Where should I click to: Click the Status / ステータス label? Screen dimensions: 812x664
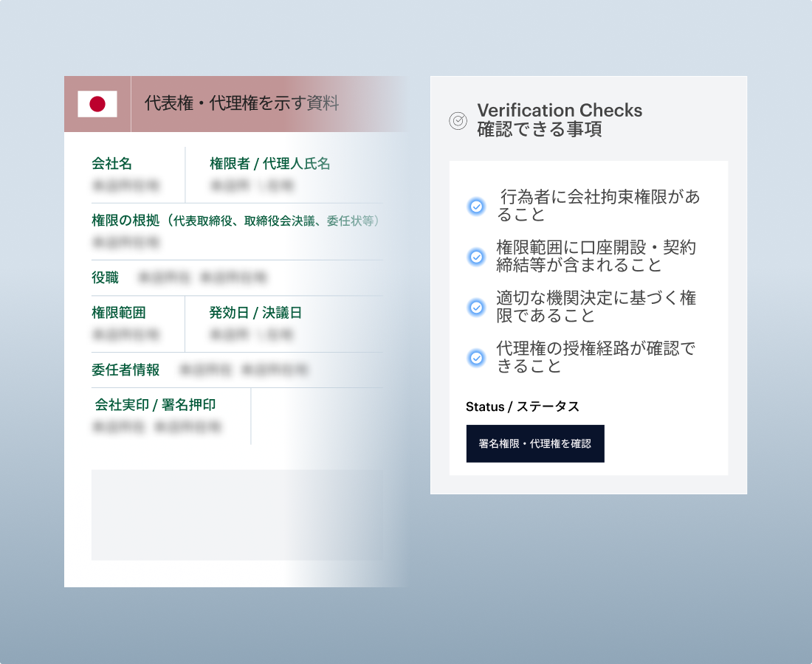[522, 407]
